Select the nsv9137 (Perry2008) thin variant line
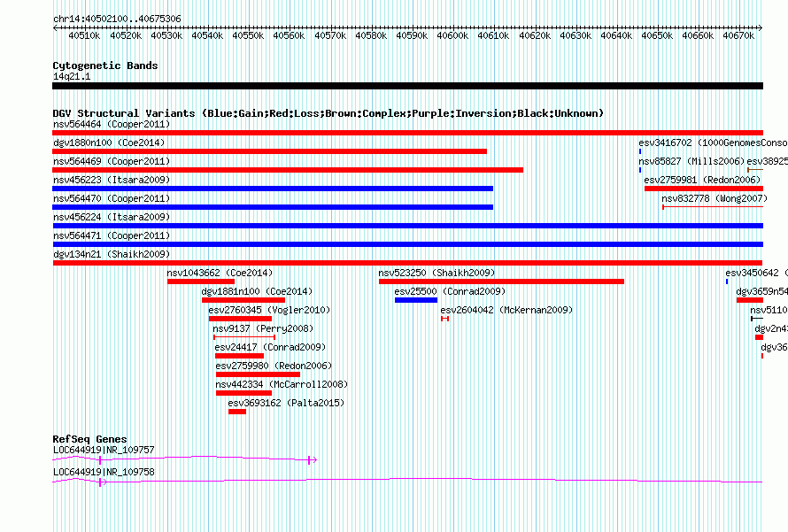788x532 pixels. 244,337
